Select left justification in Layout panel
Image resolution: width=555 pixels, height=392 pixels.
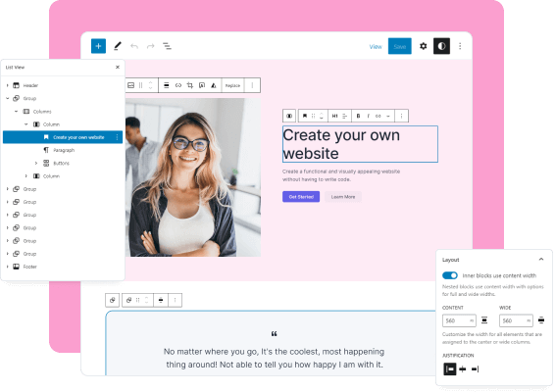pos(450,369)
